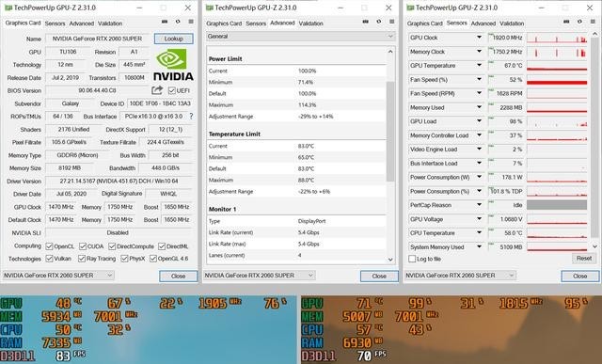The height and width of the screenshot is (364, 602).
Task: Click the Temperature Limit heading
Action: [x=234, y=134]
